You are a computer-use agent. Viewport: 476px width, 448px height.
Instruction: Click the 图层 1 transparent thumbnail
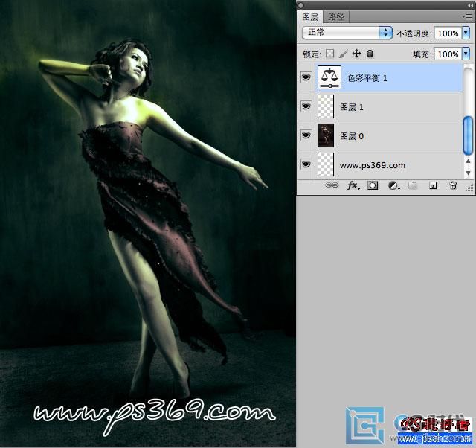coord(326,106)
